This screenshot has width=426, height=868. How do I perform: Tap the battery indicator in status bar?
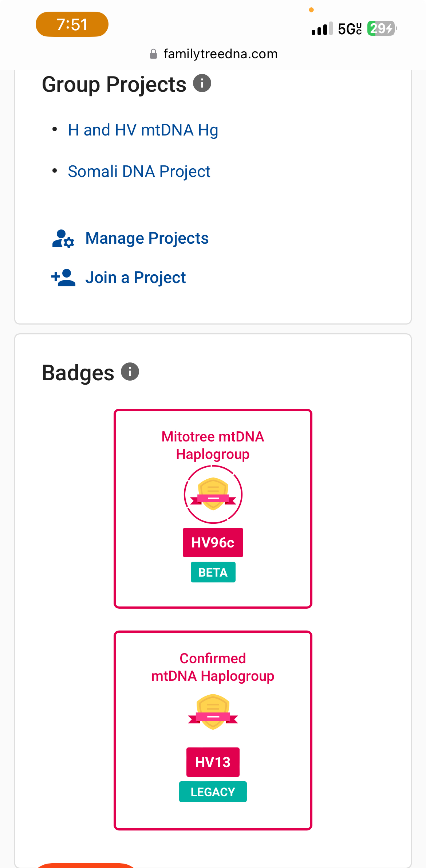point(382,28)
